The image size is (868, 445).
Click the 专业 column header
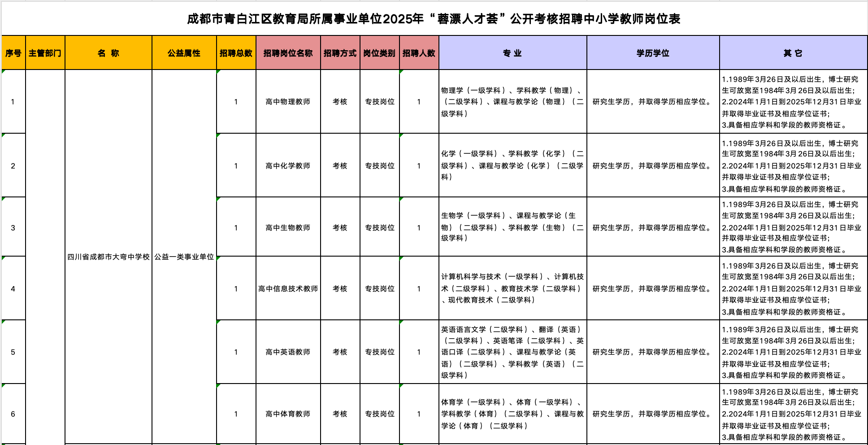click(512, 53)
